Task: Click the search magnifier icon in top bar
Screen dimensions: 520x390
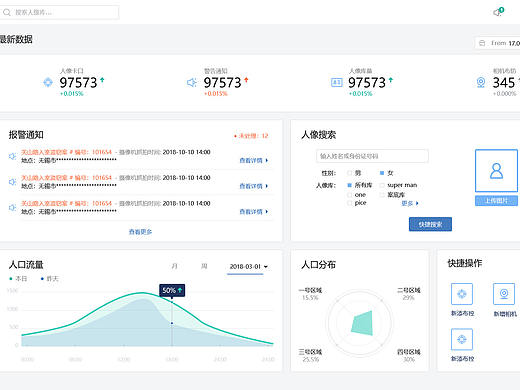Action: pyautogui.click(x=7, y=13)
